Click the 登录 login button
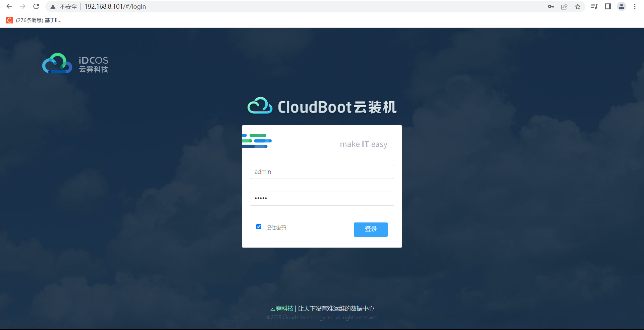 pyautogui.click(x=371, y=229)
